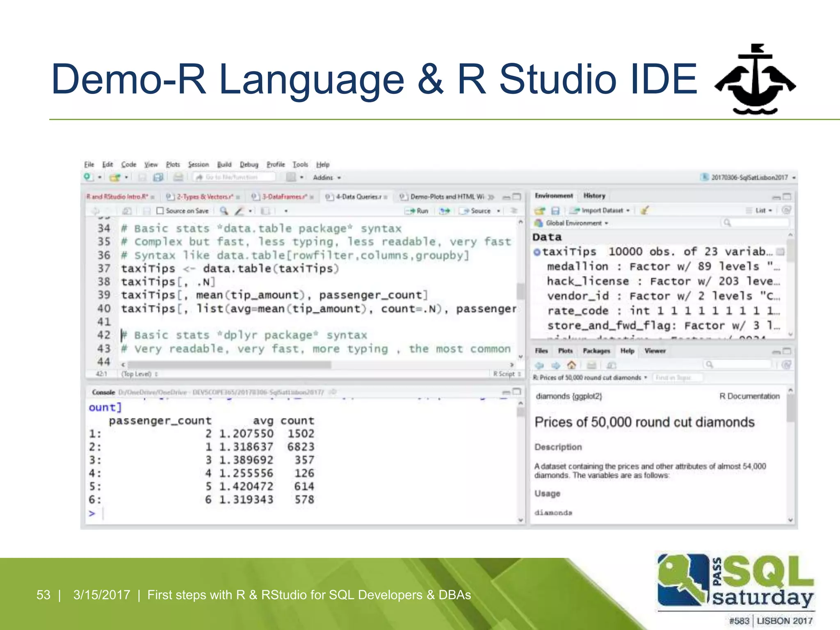Open the Addins dropdown

326,178
